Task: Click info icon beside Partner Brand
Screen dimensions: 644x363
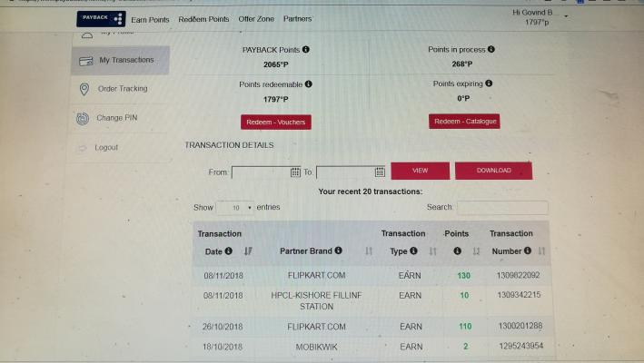Action: [338, 250]
